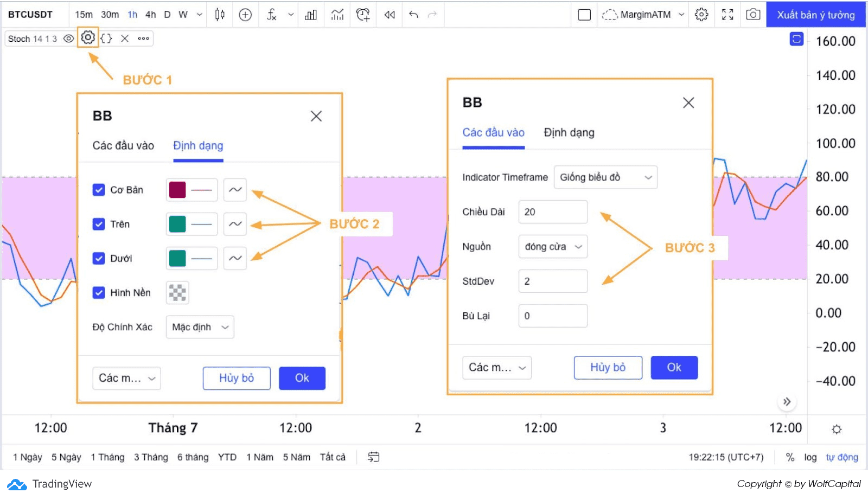This screenshot has height=493, width=868.
Task: Change Trên line style icon
Action: click(x=235, y=224)
